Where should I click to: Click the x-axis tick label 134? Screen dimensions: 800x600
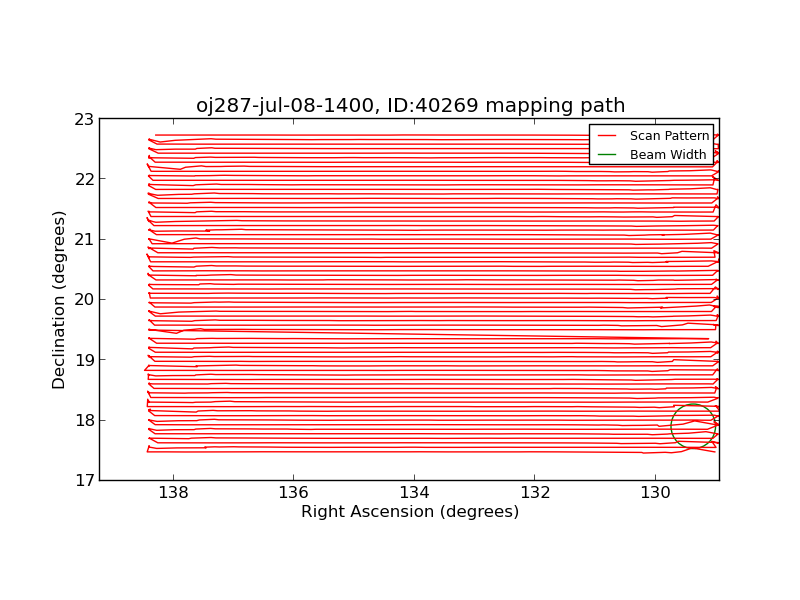tap(414, 493)
